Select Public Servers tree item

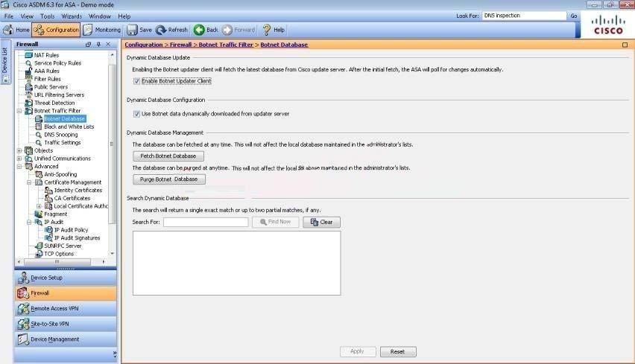51,87
